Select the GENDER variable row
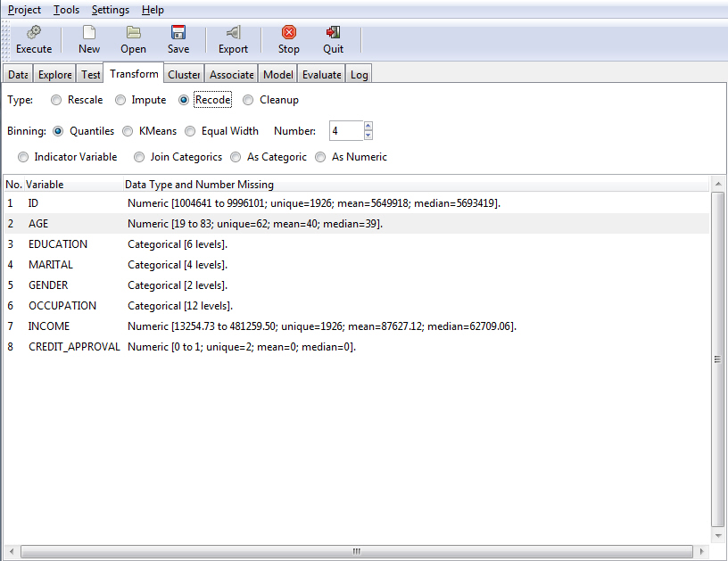The height and width of the screenshot is (561, 728). click(x=357, y=285)
